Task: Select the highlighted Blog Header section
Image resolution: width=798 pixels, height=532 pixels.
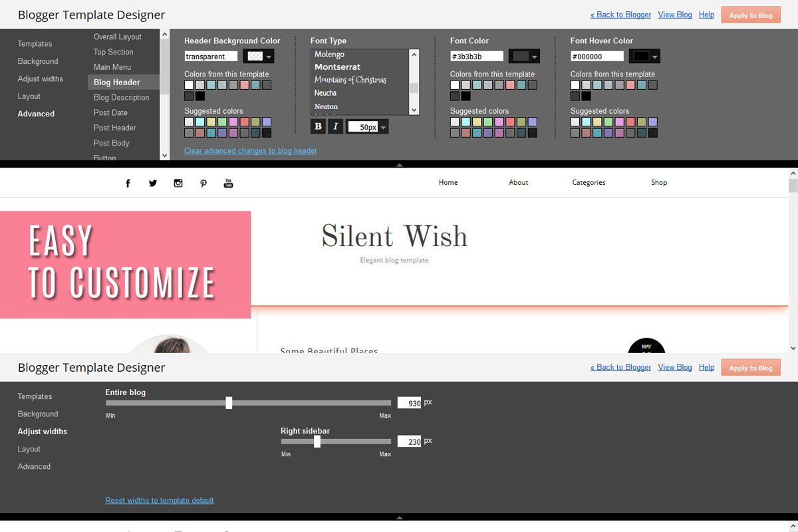Action: (x=123, y=82)
